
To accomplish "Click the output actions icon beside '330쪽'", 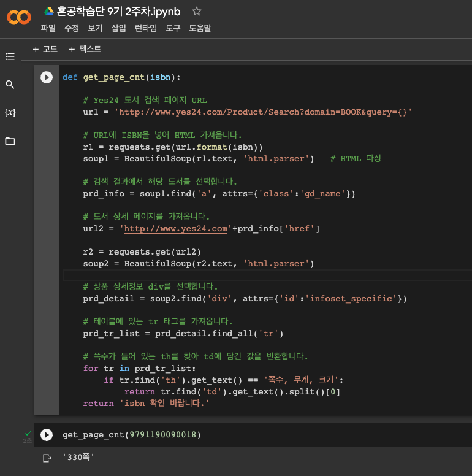I will pos(47,458).
